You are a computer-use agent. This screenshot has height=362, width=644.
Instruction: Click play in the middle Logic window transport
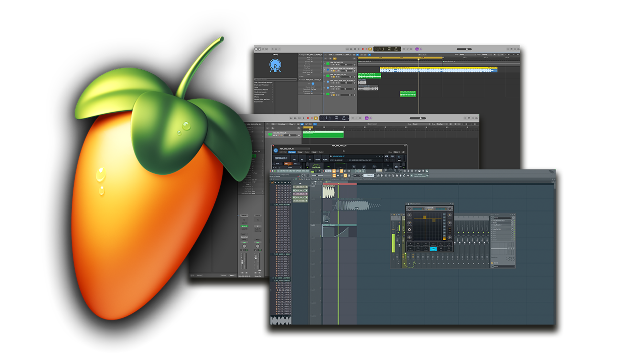304,118
